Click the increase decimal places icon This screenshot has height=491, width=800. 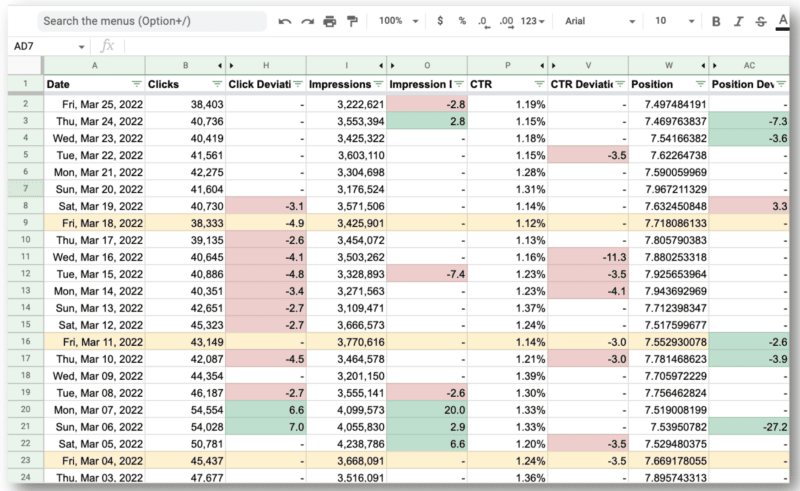[x=506, y=21]
